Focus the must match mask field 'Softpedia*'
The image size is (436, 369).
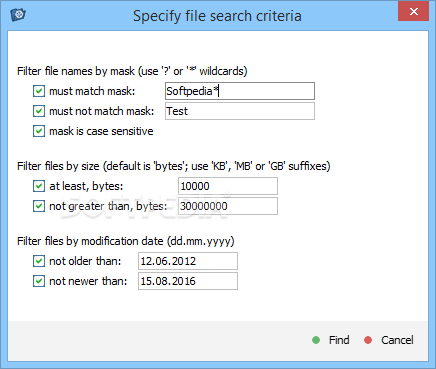click(x=240, y=91)
